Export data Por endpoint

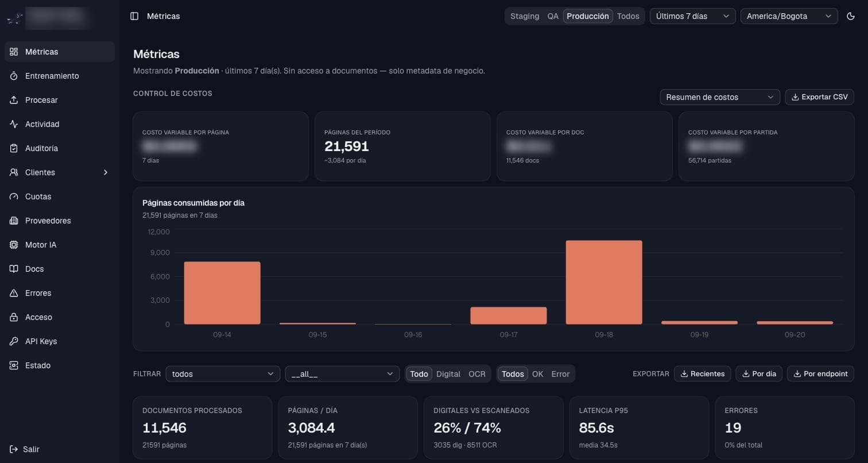[820, 374]
